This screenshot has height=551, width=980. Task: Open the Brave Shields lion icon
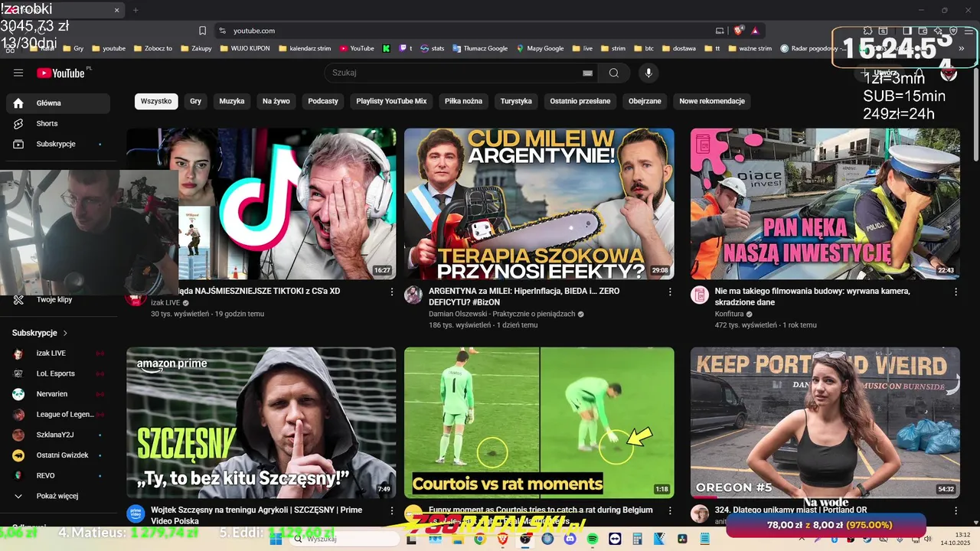coord(738,31)
